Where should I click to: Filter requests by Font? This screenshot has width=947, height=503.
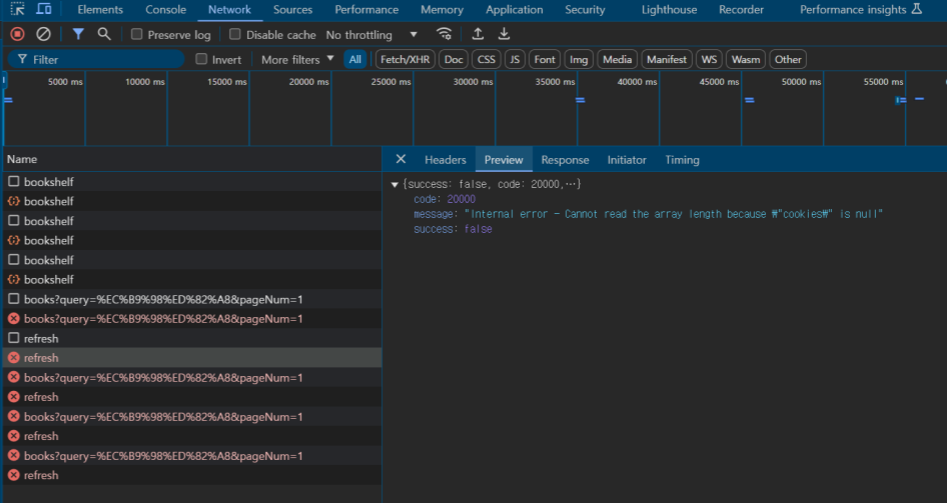pyautogui.click(x=544, y=59)
